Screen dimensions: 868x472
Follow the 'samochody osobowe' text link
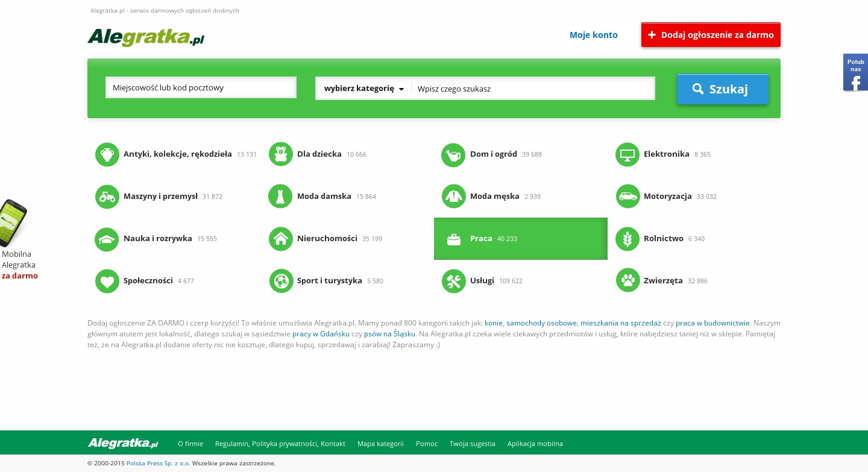tap(541, 323)
